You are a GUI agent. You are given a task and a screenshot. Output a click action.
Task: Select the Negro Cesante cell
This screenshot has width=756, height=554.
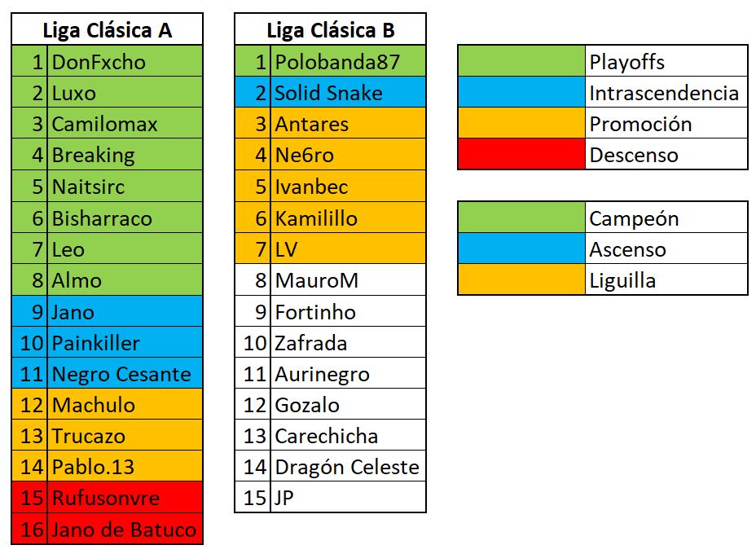pos(125,374)
